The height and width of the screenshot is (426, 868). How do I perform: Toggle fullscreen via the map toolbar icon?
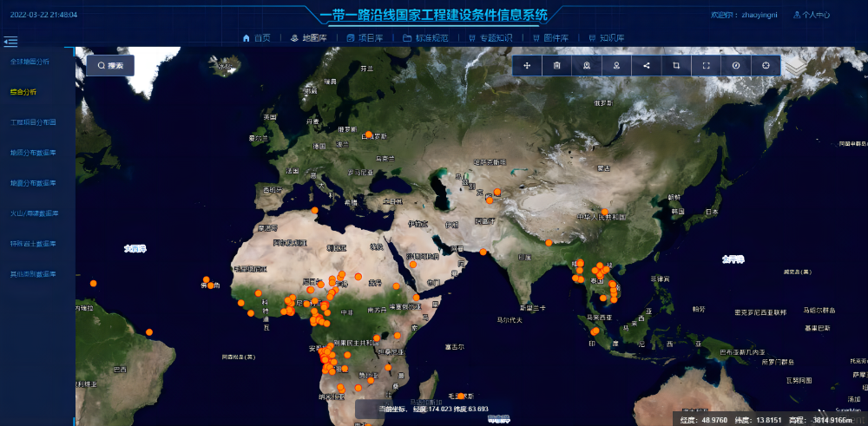pos(706,66)
